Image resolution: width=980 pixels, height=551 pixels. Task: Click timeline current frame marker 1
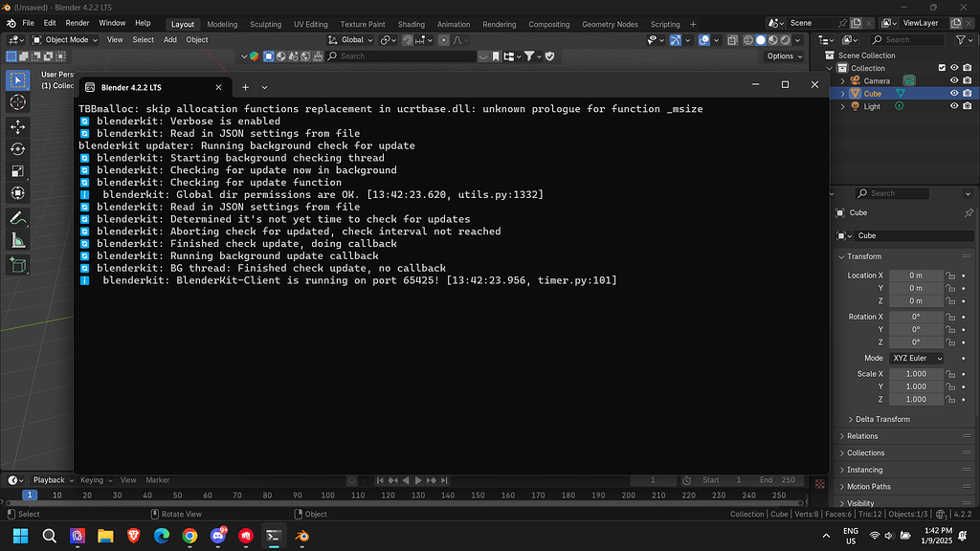pos(30,496)
